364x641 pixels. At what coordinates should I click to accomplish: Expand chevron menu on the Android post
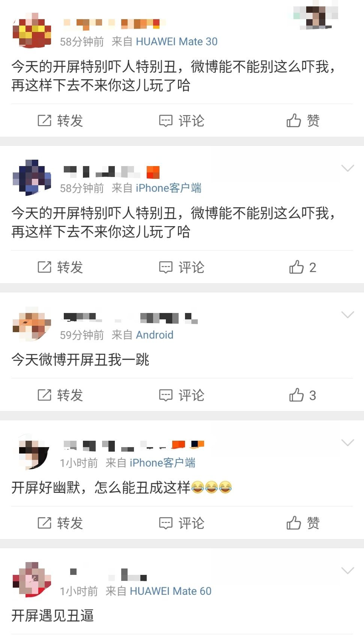348,314
